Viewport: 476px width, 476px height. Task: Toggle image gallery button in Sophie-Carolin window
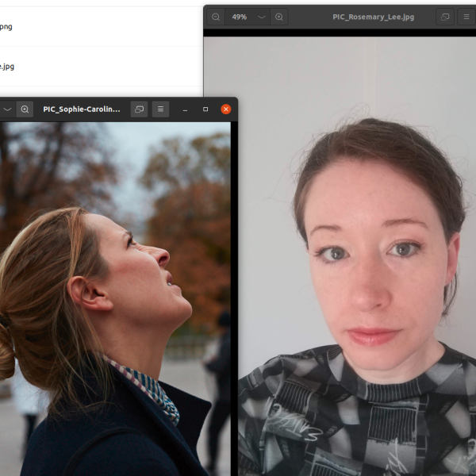[x=139, y=109]
